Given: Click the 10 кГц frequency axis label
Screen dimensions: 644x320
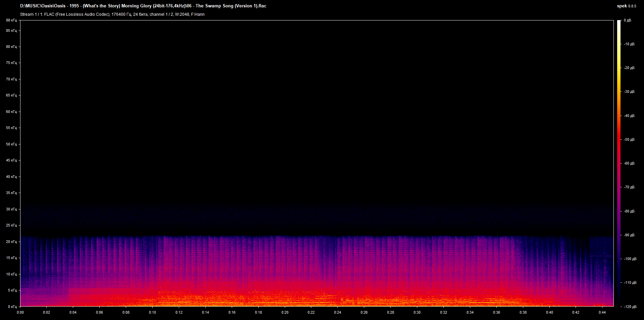Looking at the screenshot, I should pyautogui.click(x=11, y=274).
